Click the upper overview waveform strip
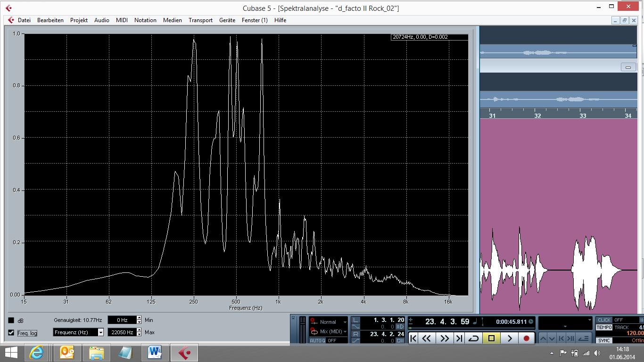Viewport: 644px width, 362px height. pyautogui.click(x=558, y=52)
